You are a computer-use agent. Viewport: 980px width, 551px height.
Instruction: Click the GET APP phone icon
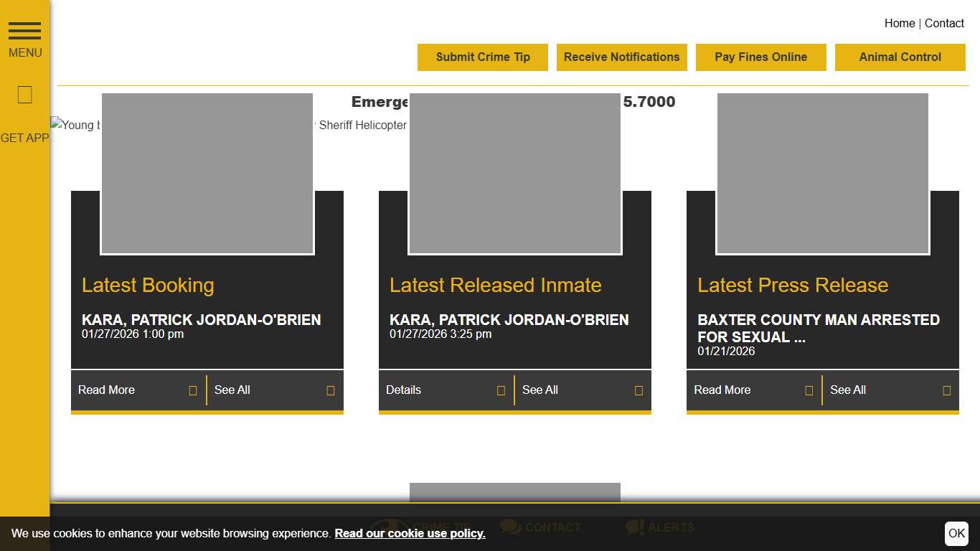[24, 95]
